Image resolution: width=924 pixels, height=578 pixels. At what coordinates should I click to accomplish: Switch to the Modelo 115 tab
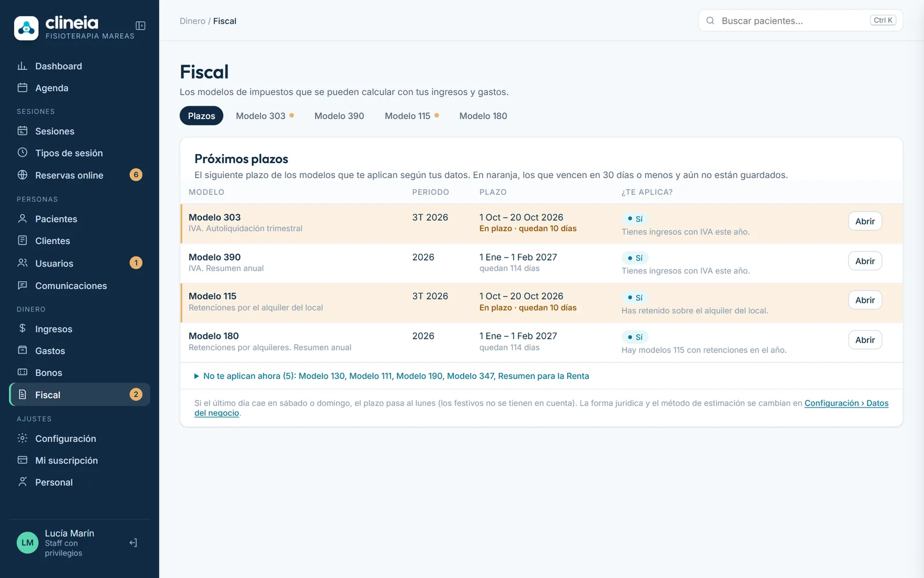[412, 116]
